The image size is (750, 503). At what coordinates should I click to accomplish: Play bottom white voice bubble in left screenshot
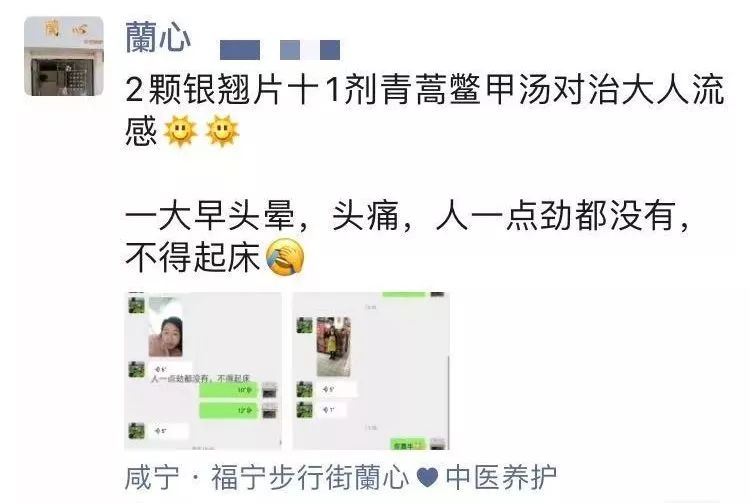[168, 431]
